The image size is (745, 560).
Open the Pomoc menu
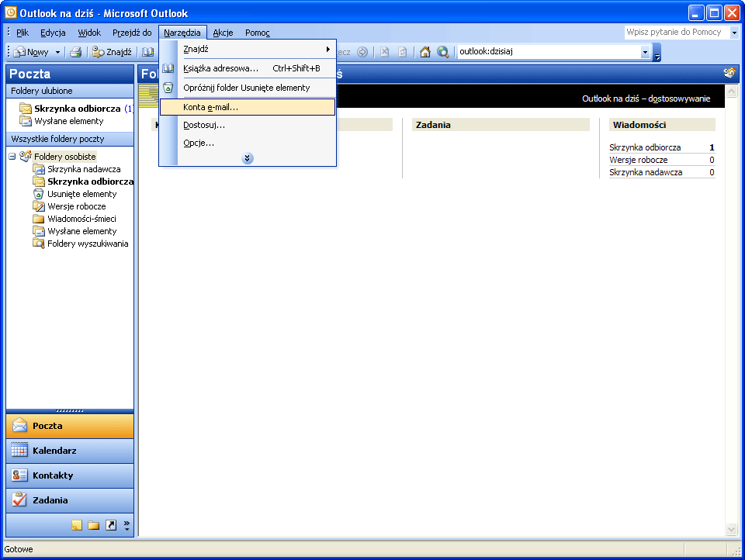258,33
